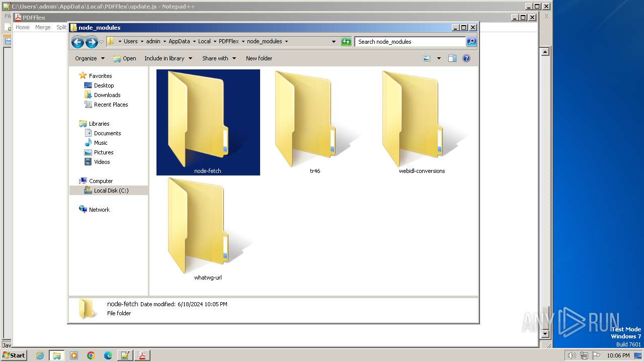
Task: Open the tr46 folder
Action: (x=315, y=122)
